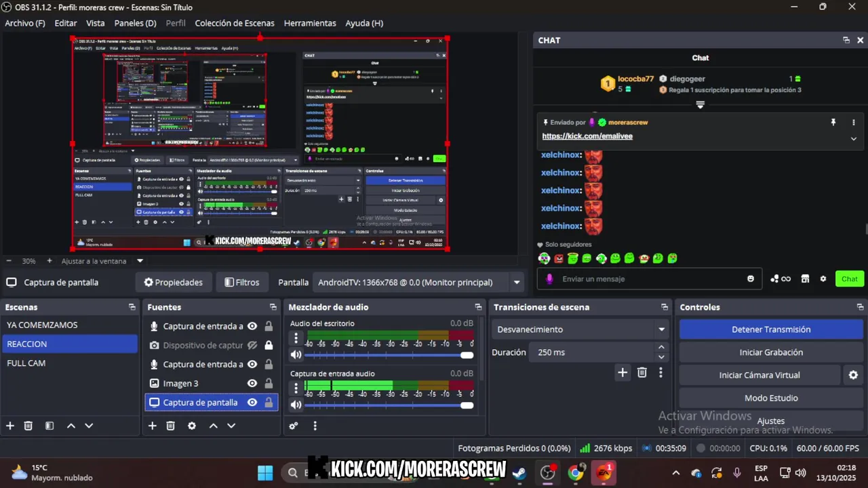Screen dimensions: 868x488
Task: Toggle lock on the Dispositivo de captur source
Action: (x=269, y=345)
